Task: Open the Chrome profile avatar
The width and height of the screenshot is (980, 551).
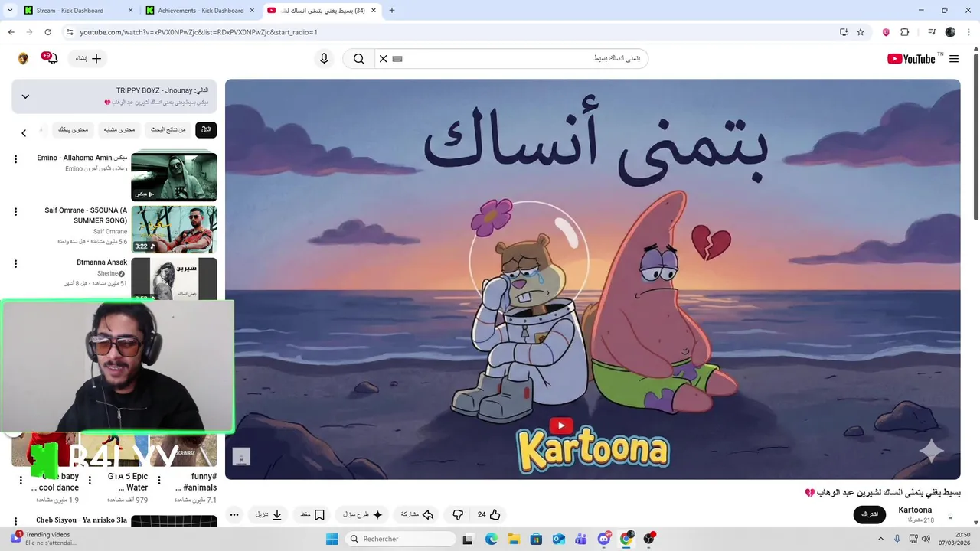Action: (950, 32)
